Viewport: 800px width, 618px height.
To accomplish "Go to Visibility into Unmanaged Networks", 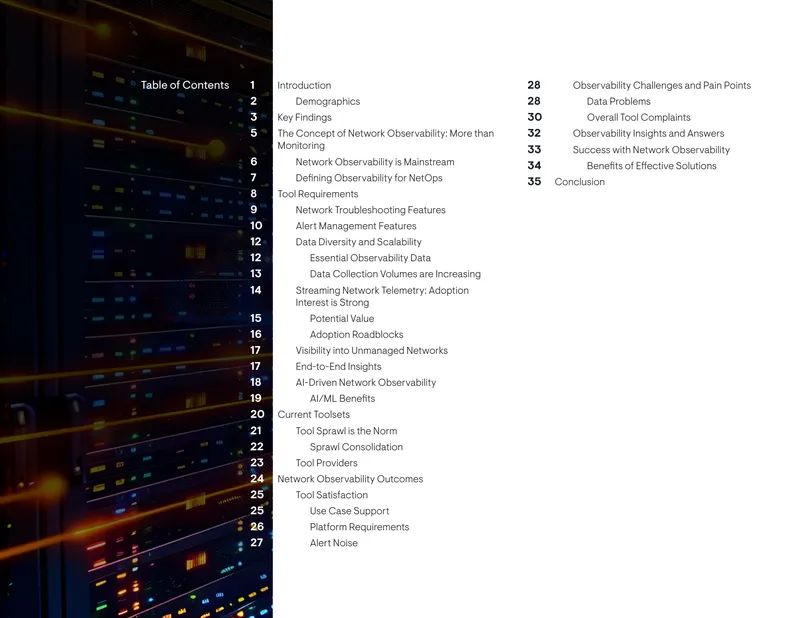I will [x=371, y=351].
